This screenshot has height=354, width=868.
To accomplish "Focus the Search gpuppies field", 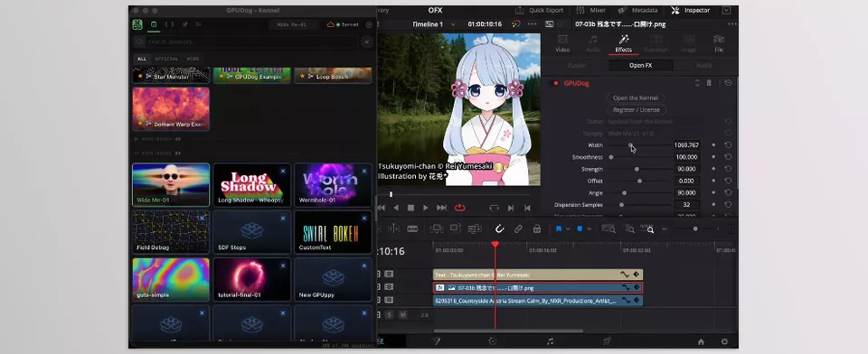I will pyautogui.click(x=246, y=42).
